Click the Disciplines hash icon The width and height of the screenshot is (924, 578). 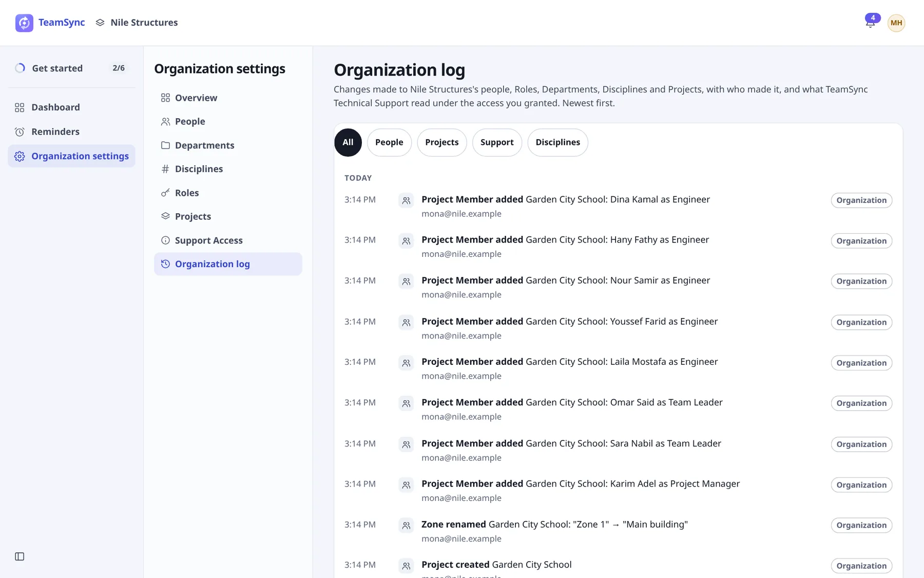click(165, 169)
